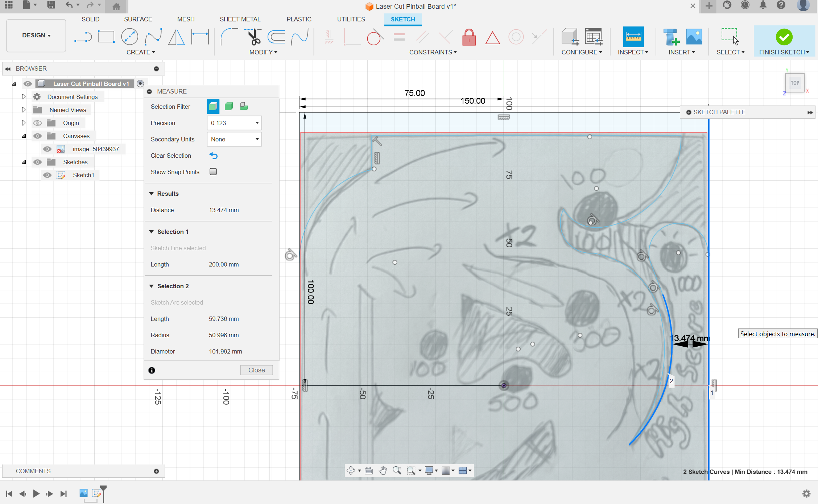This screenshot has width=818, height=504.
Task: Switch to the Mesh ribbon tab
Action: 185,19
